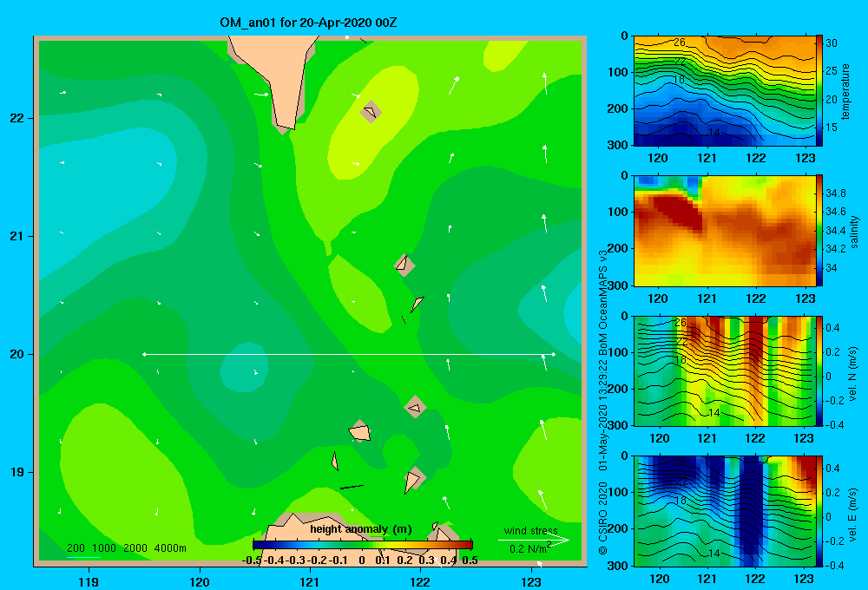Click the temperature colorbar beside top panel

pos(819,91)
